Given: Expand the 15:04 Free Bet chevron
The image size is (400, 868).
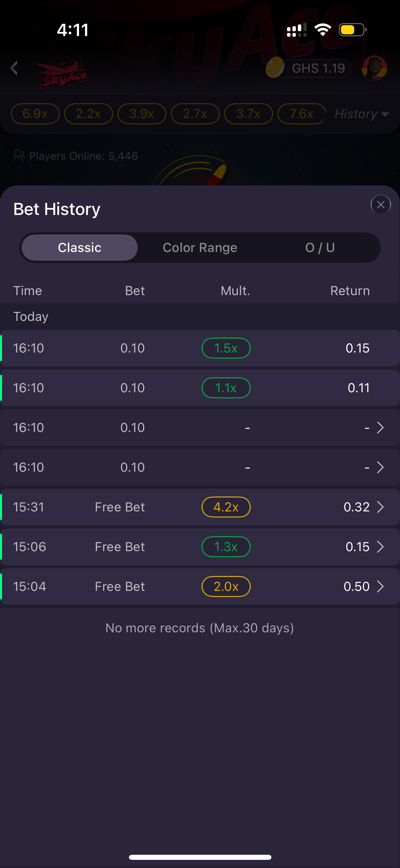Looking at the screenshot, I should click(380, 586).
